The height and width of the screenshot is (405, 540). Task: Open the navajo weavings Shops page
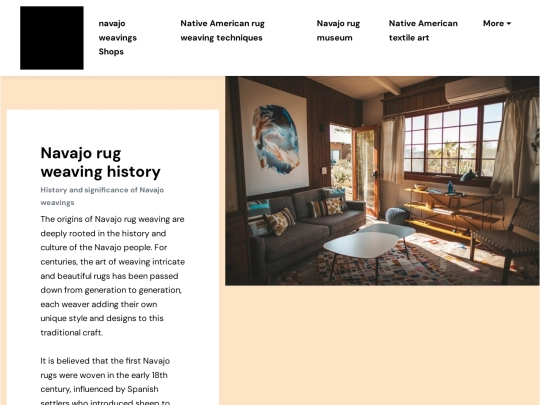coord(117,38)
